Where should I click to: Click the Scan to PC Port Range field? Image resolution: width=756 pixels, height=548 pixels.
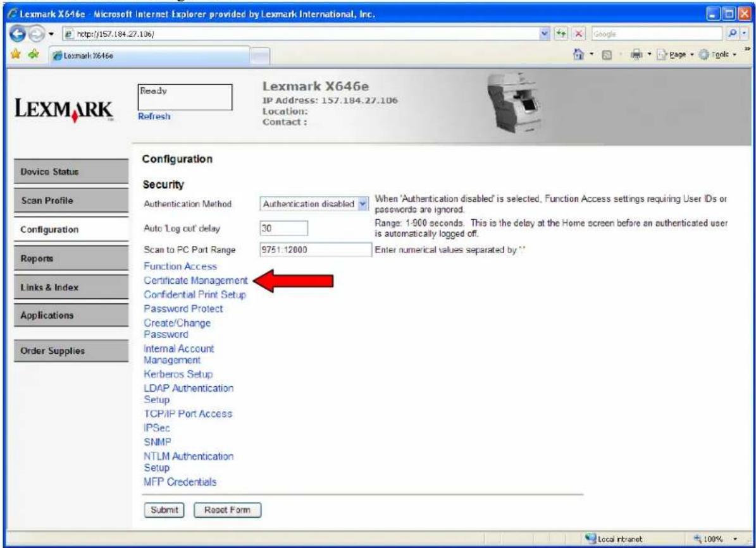pos(315,250)
